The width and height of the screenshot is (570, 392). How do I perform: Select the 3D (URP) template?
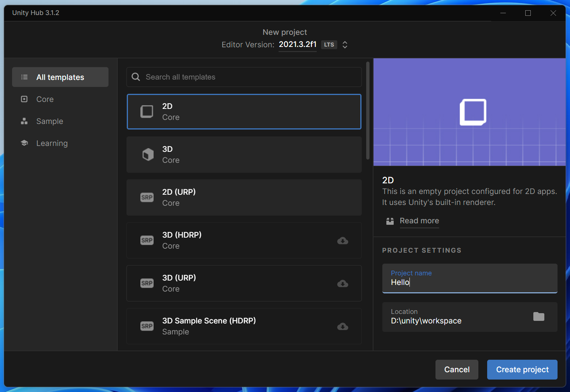point(244,283)
